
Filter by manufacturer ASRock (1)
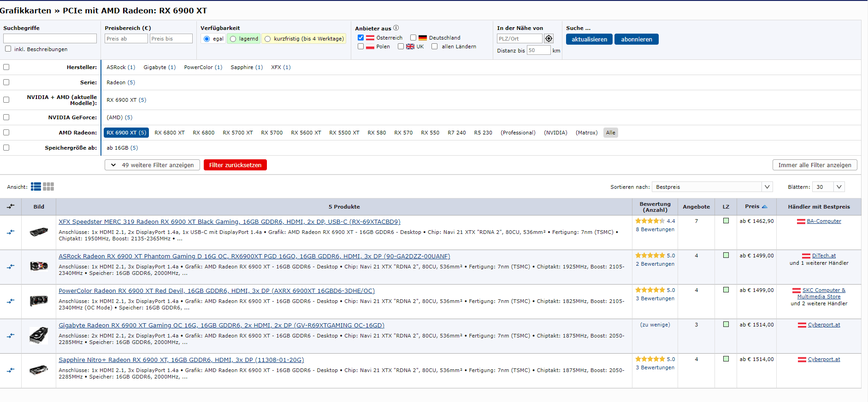[121, 67]
